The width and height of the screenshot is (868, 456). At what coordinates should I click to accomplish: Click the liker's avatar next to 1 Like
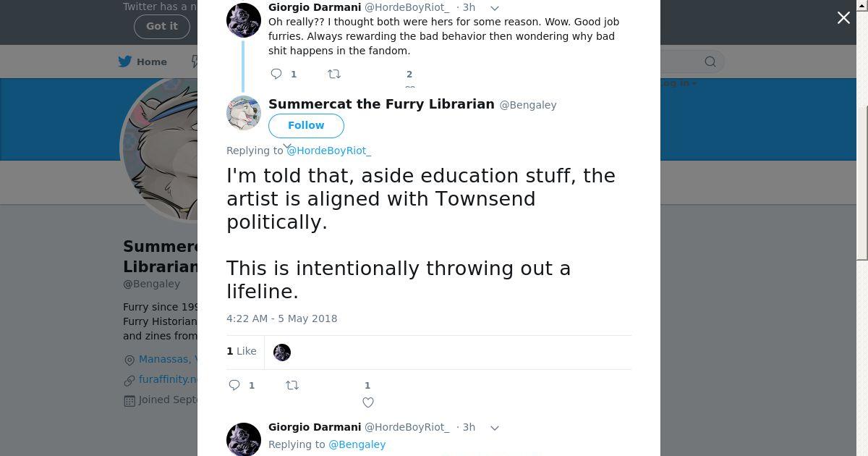coord(282,352)
